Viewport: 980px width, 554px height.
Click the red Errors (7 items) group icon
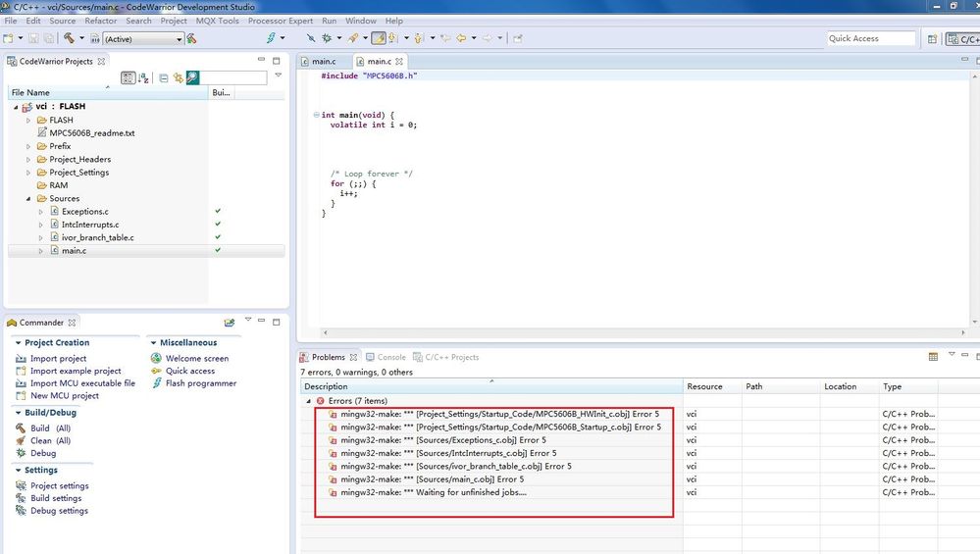[x=320, y=401]
